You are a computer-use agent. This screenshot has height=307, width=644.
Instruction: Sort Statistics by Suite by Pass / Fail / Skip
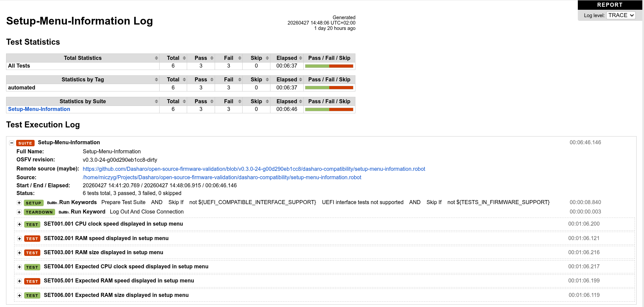(329, 101)
